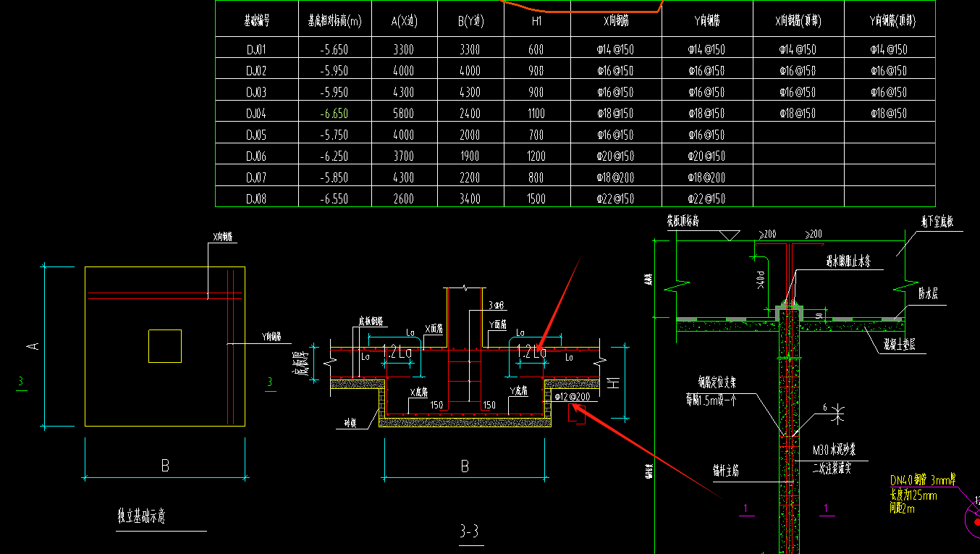
Task: Click the H1 column header in table
Action: pyautogui.click(x=536, y=21)
